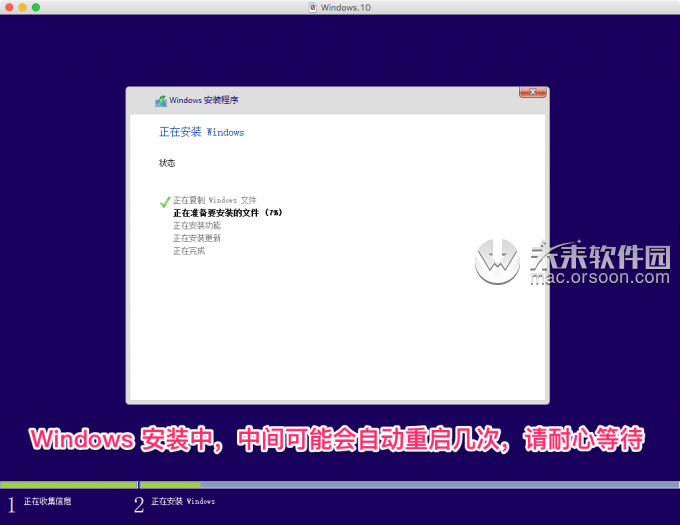This screenshot has height=525, width=680.
Task: Click the completed step 1 green progress bar
Action: (69, 485)
